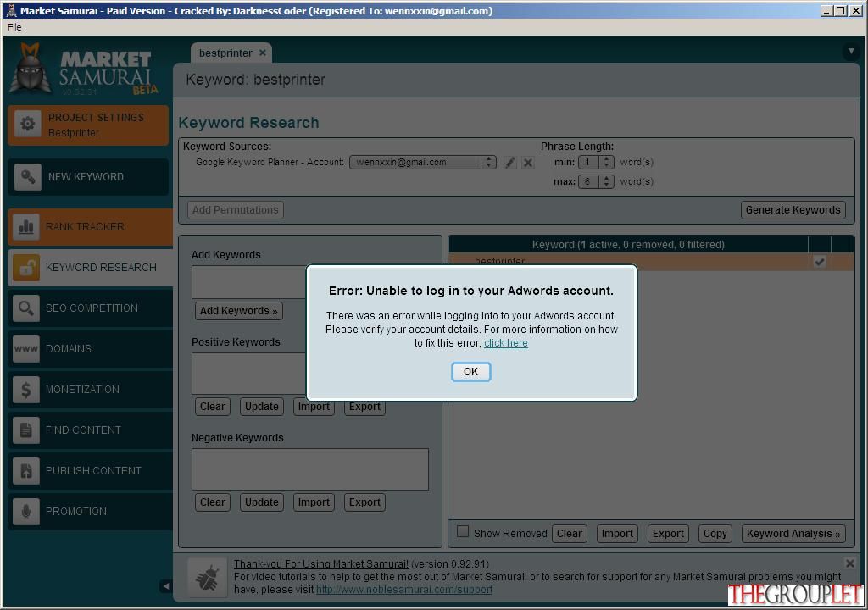Follow the 'click here' link
868x610 pixels.
coord(506,343)
